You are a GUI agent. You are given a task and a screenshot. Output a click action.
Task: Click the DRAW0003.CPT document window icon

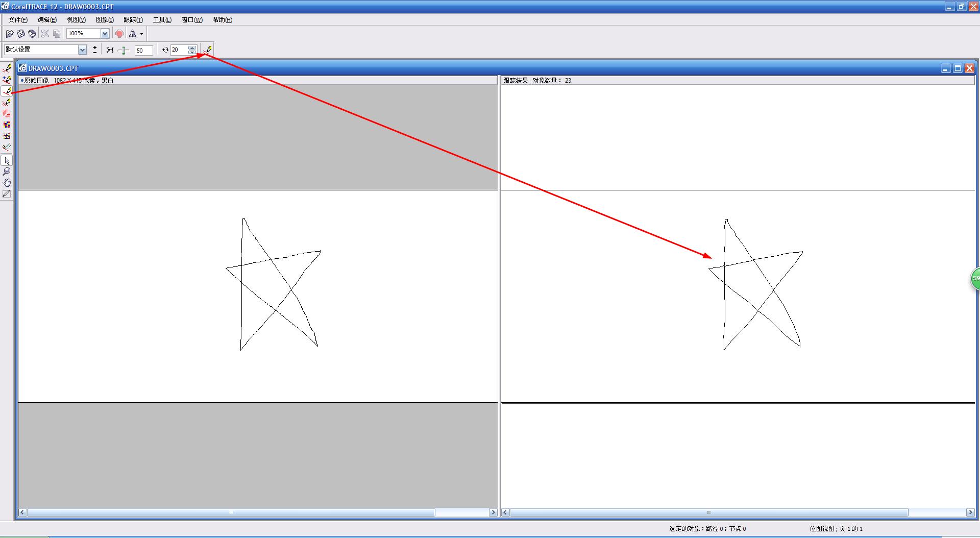(x=22, y=68)
